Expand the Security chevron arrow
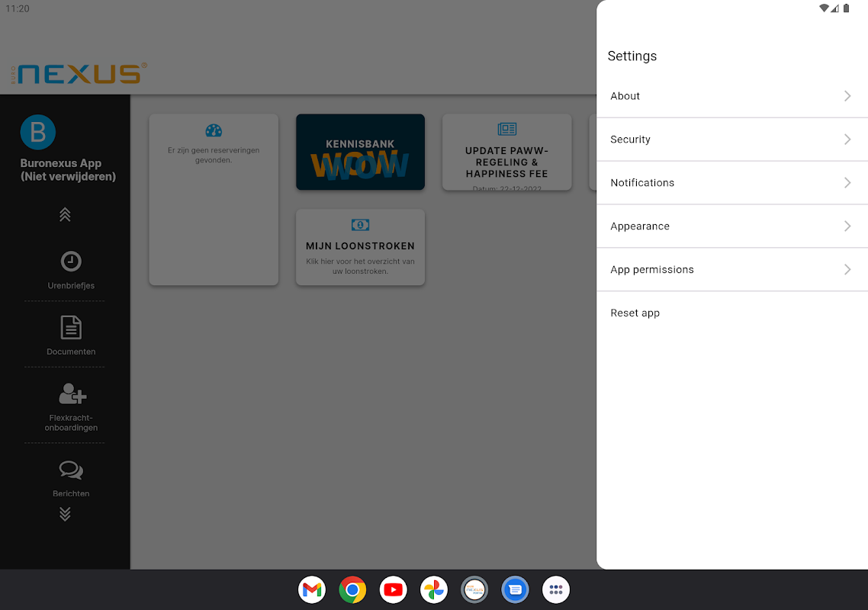Viewport: 868px width, 610px height. pos(847,140)
